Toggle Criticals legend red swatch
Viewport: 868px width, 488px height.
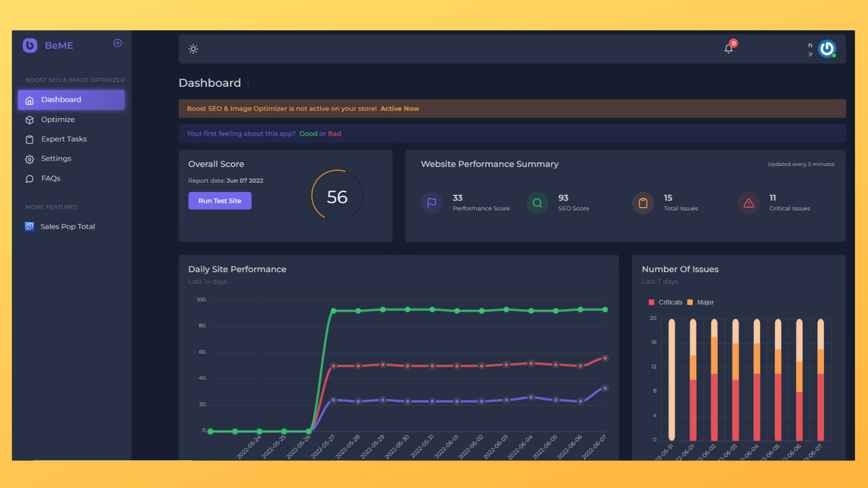point(652,302)
